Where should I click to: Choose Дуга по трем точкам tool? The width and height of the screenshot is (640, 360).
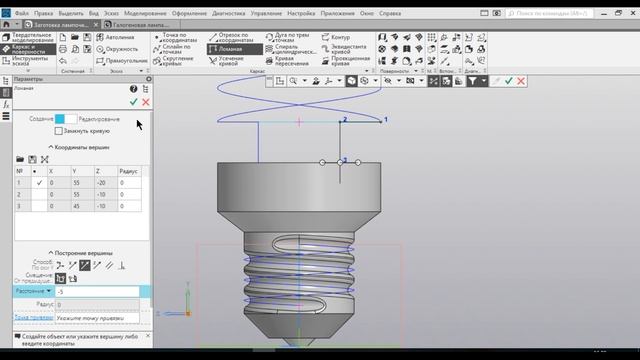[287, 38]
